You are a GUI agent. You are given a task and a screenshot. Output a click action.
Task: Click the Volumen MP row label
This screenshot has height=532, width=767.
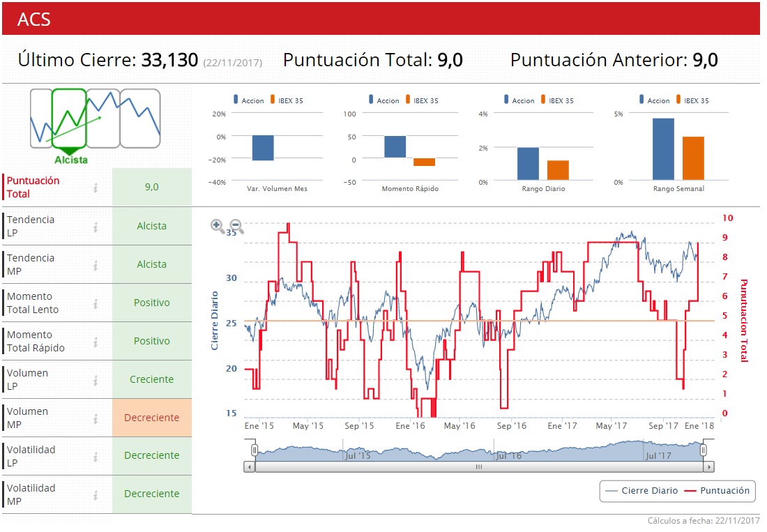click(x=27, y=418)
